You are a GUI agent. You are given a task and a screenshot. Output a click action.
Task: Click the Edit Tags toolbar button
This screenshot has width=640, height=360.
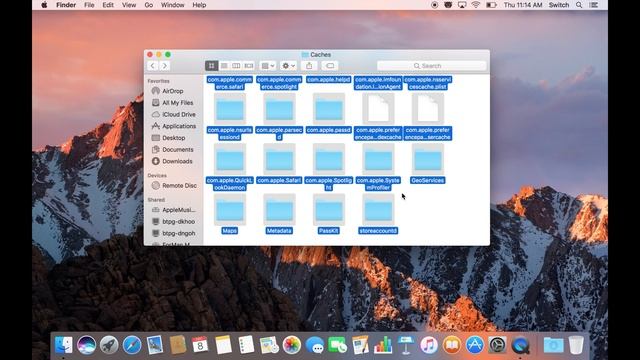(x=330, y=66)
